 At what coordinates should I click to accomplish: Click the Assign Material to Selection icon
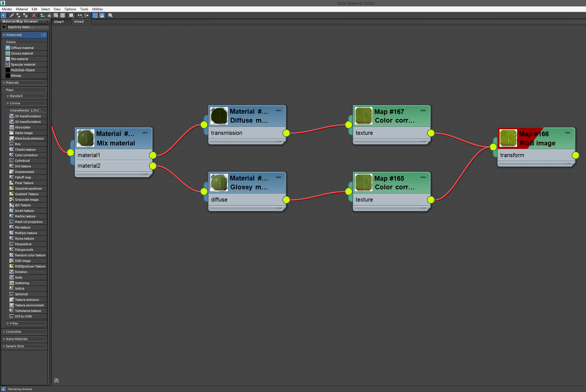[x=25, y=16]
